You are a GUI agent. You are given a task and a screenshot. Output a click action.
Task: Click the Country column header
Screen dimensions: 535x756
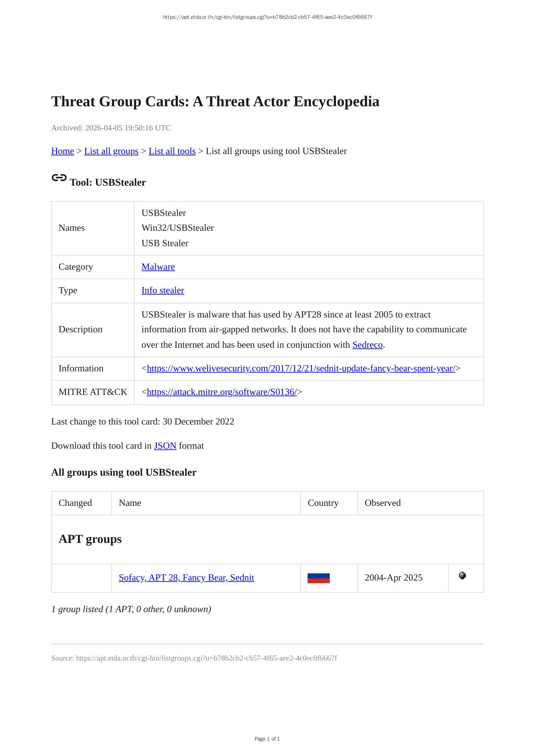pyautogui.click(x=323, y=503)
